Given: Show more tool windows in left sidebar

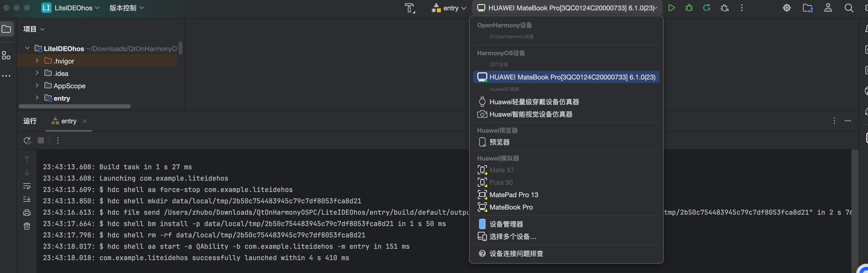Looking at the screenshot, I should tap(6, 76).
